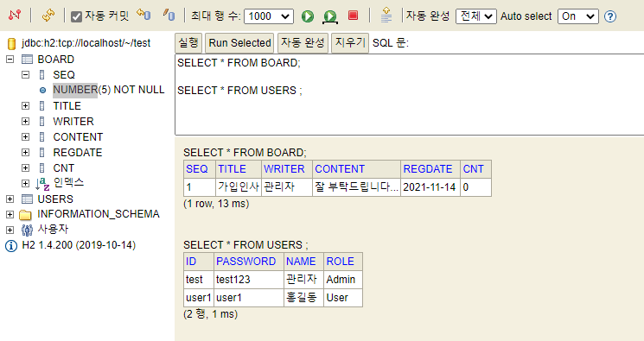Expand the USERS table node

10,199
